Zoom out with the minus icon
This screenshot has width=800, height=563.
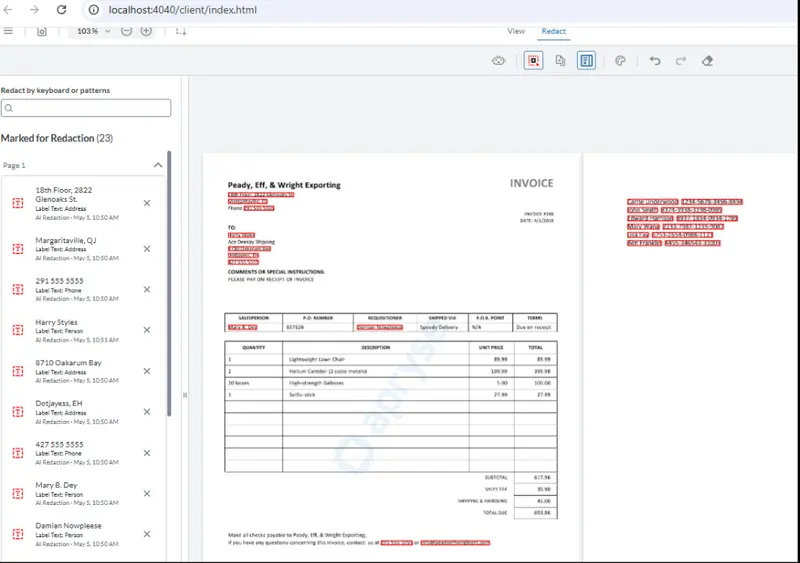click(x=127, y=31)
